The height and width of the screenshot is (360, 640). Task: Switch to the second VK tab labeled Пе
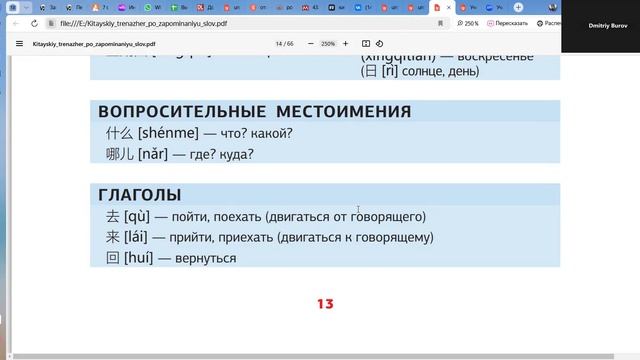73,7
